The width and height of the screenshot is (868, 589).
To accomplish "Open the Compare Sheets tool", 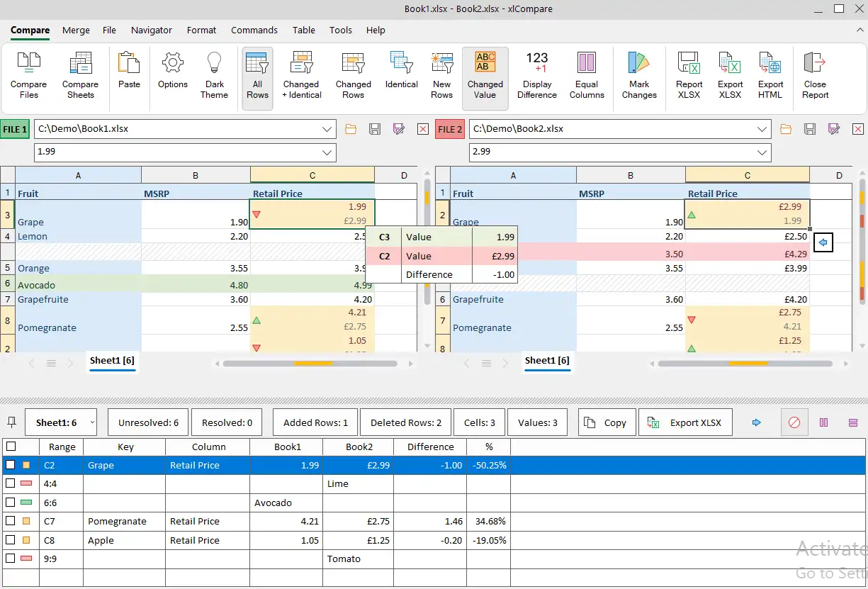I will tap(80, 75).
